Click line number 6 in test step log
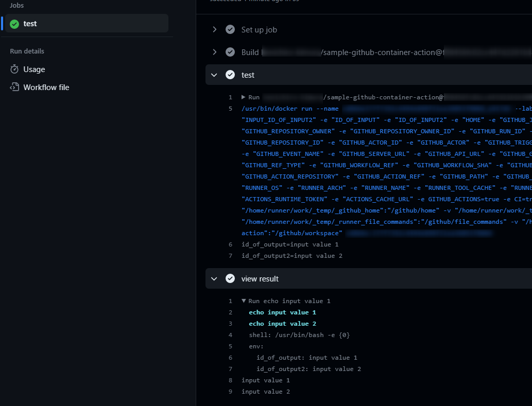Screen dimensions: 532x406 (230, 244)
